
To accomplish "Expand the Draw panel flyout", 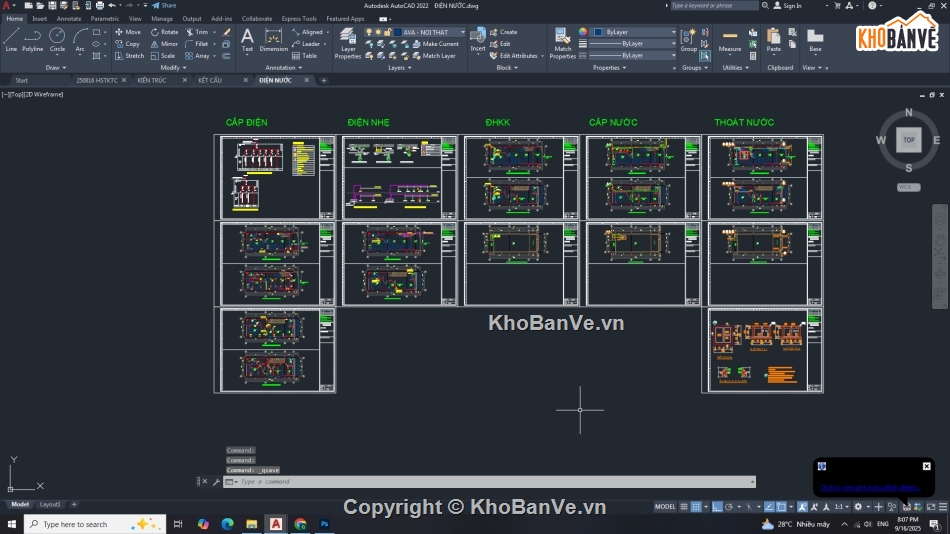I will click(56, 68).
